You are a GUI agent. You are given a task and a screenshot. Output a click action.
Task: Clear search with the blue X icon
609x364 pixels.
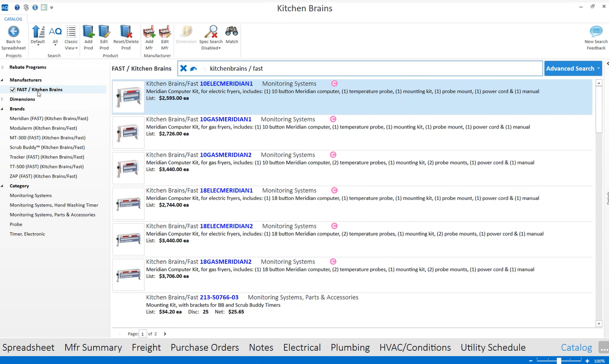tap(183, 68)
